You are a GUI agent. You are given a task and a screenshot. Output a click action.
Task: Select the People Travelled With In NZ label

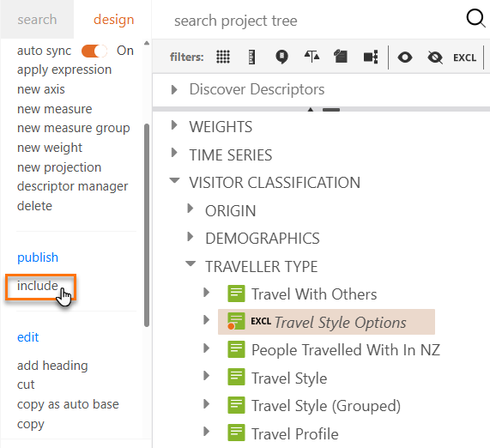[346, 350]
